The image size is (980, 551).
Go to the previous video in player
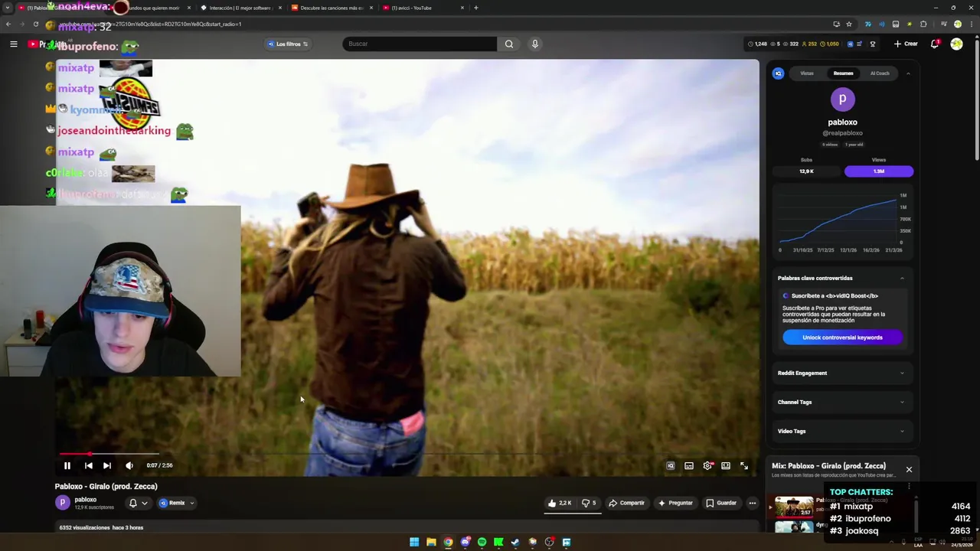[x=88, y=465]
